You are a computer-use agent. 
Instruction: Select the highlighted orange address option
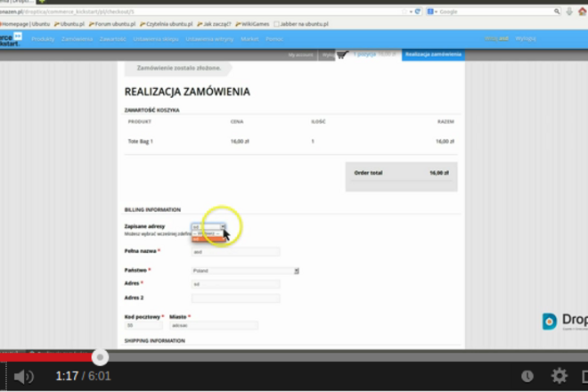pyautogui.click(x=208, y=239)
